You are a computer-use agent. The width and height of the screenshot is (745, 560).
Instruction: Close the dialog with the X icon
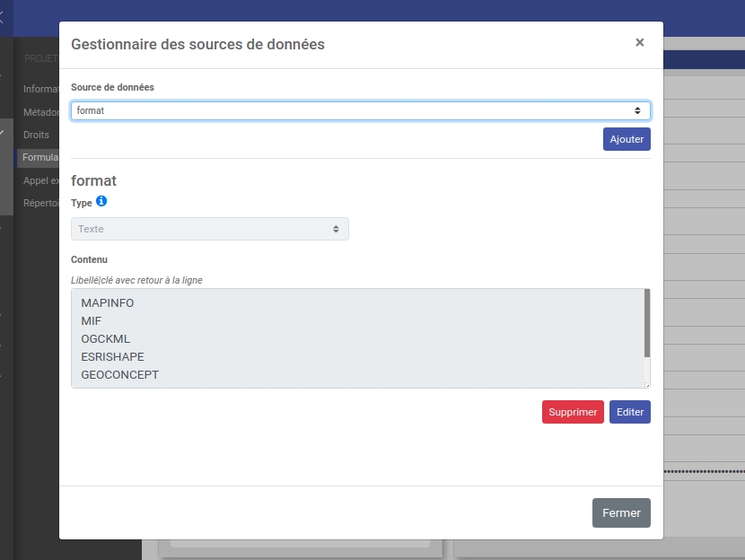pyautogui.click(x=639, y=42)
